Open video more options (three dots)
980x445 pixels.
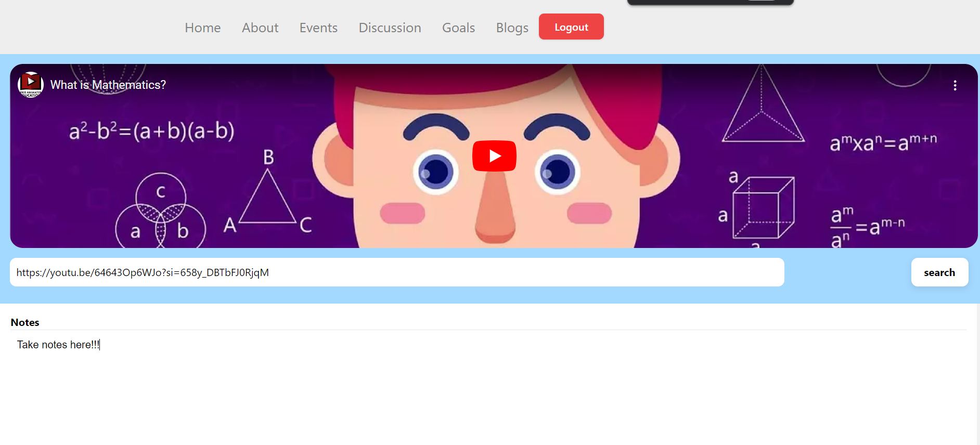[955, 85]
